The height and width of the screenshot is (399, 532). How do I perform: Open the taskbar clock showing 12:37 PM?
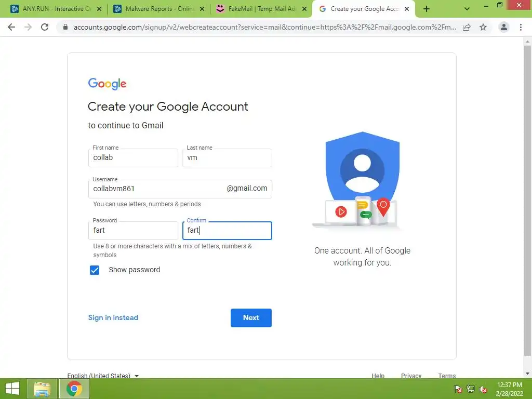[x=509, y=389]
